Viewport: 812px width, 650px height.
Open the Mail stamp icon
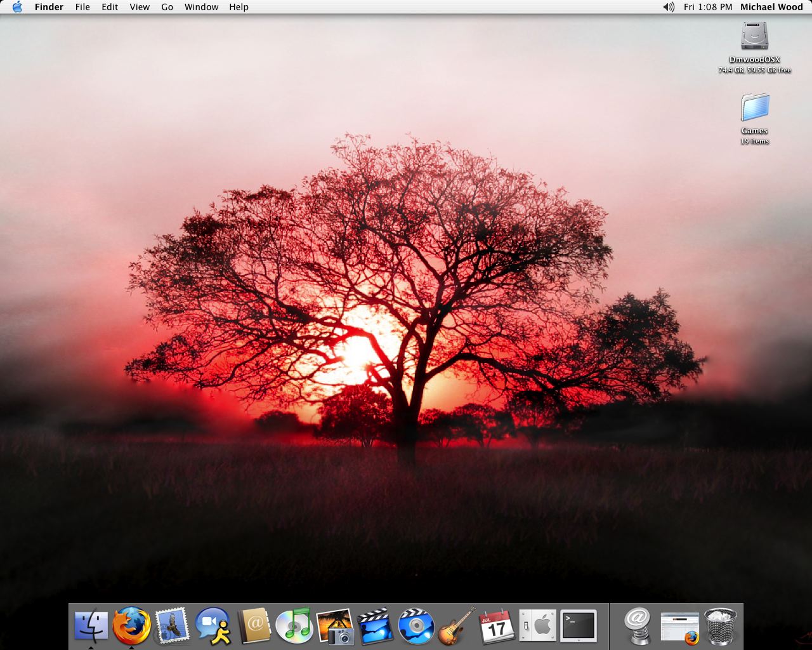coord(172,626)
